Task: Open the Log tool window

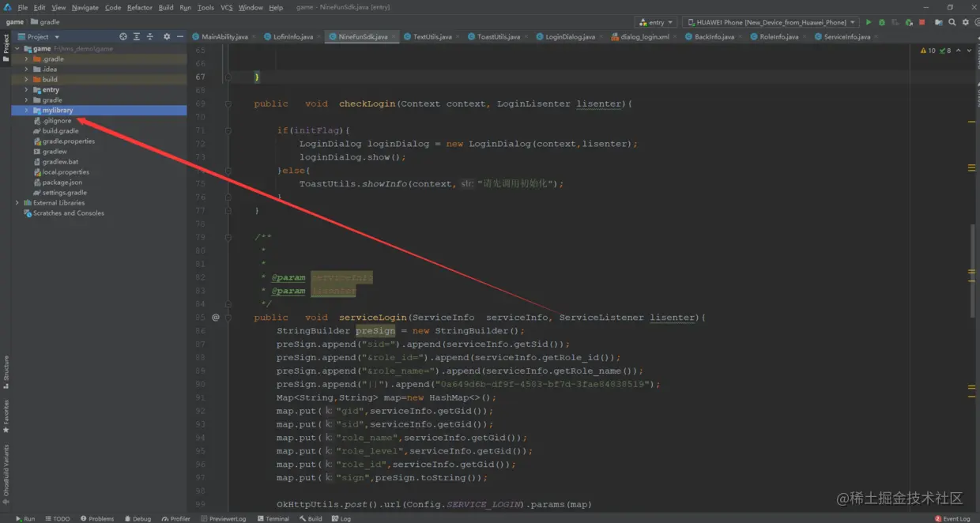Action: pos(341,518)
